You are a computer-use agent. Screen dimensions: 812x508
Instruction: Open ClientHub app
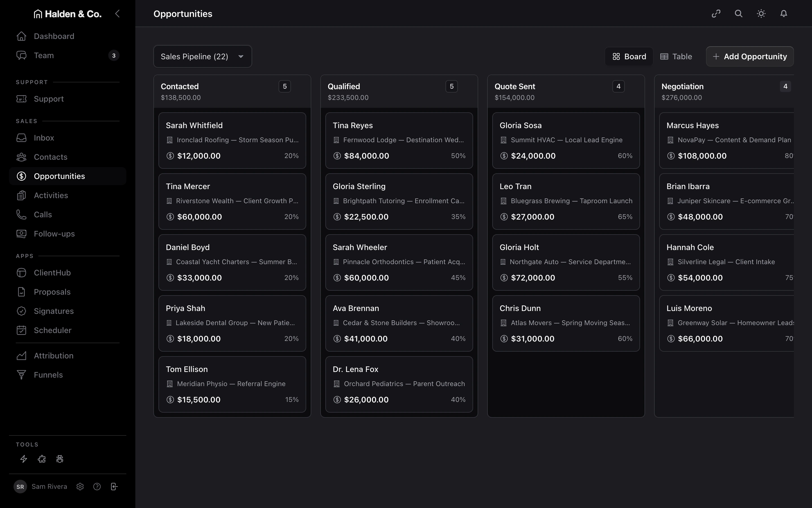[x=68, y=273]
